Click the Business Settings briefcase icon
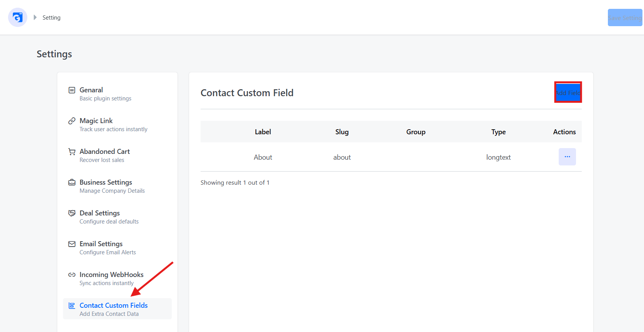The width and height of the screenshot is (644, 332). 72,182
